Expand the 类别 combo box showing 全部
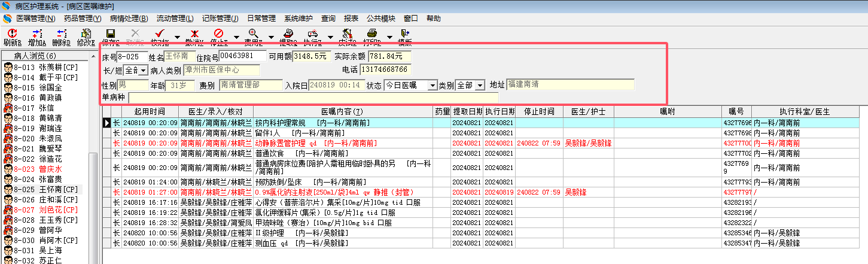The width and height of the screenshot is (868, 264). (x=480, y=86)
